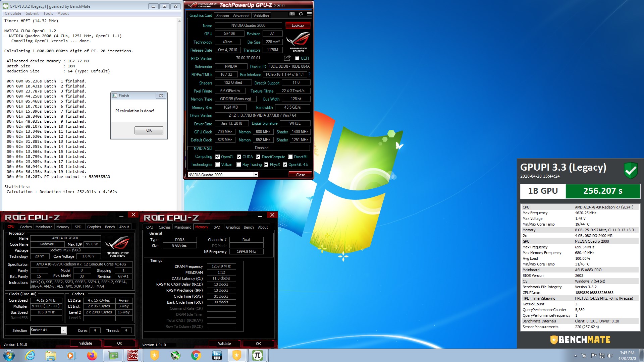Open Caches tab in left CPU-Z window
644x362 pixels.
[25, 227]
